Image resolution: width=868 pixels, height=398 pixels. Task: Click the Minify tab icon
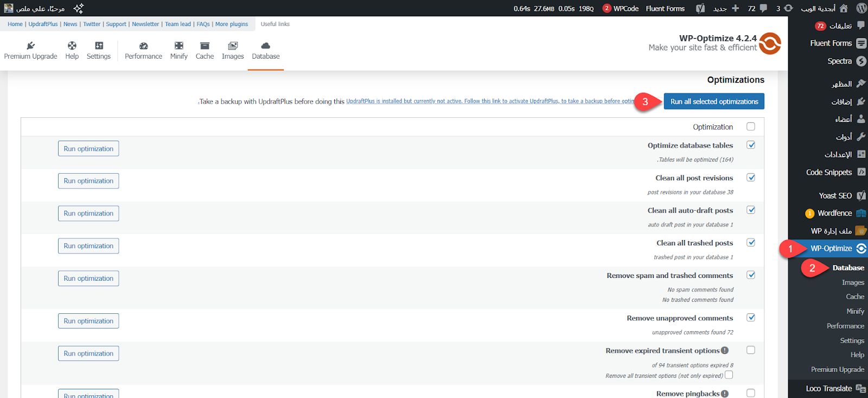(x=178, y=46)
